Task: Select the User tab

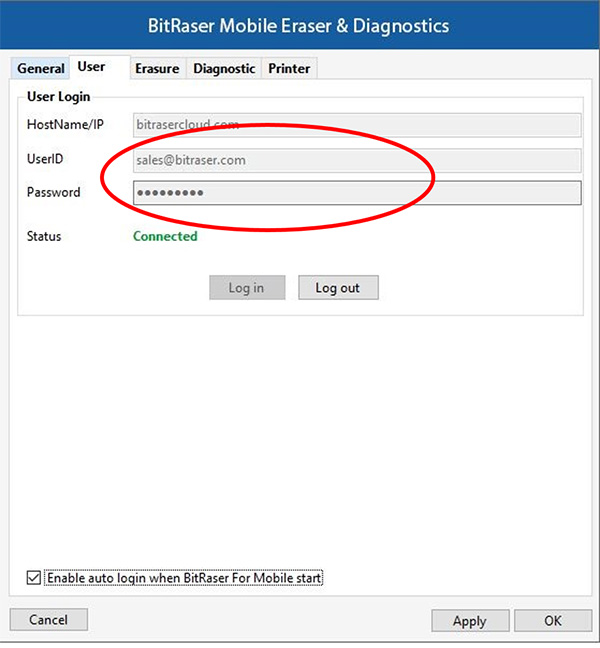Action: click(100, 67)
